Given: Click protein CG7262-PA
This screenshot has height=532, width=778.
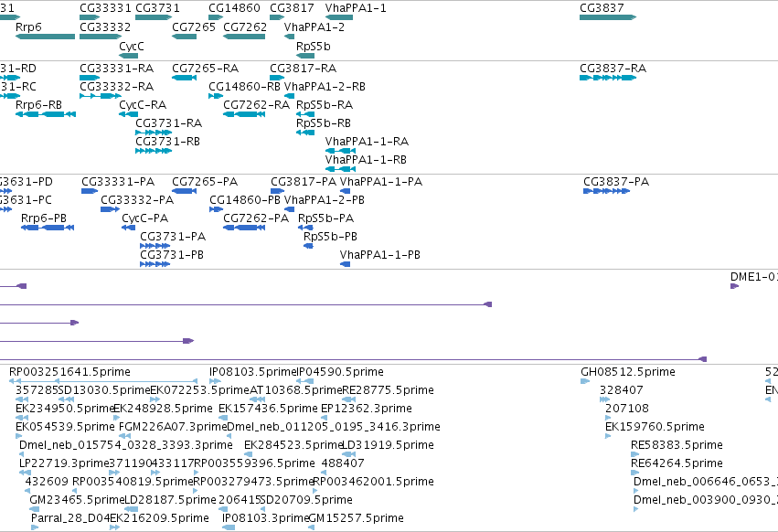Looking at the screenshot, I should 244,228.
